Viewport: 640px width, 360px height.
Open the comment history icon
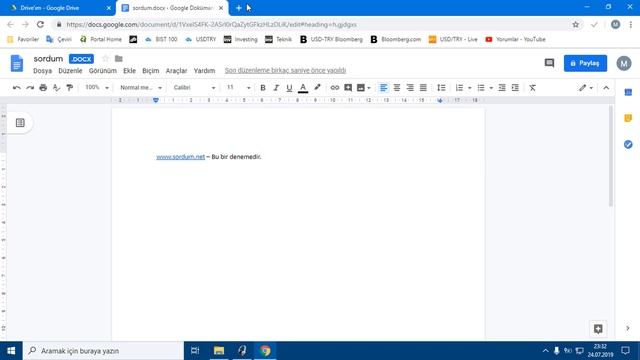(x=549, y=63)
